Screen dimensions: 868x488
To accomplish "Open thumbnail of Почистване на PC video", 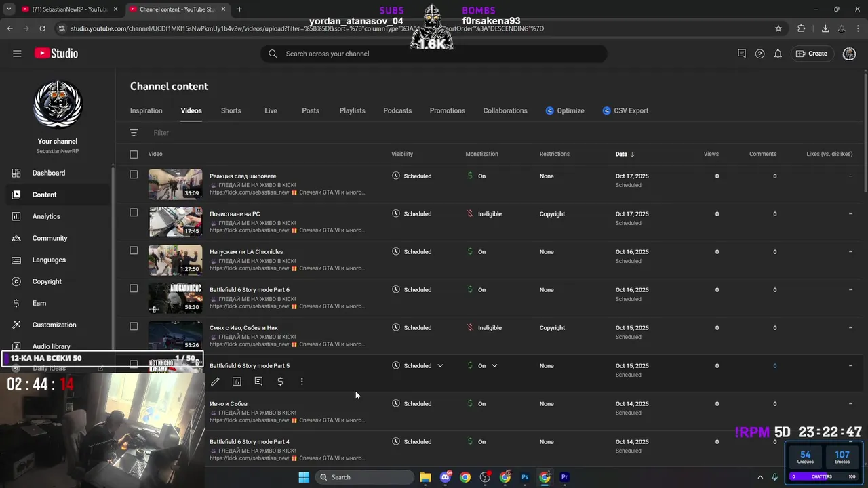I will click(175, 222).
